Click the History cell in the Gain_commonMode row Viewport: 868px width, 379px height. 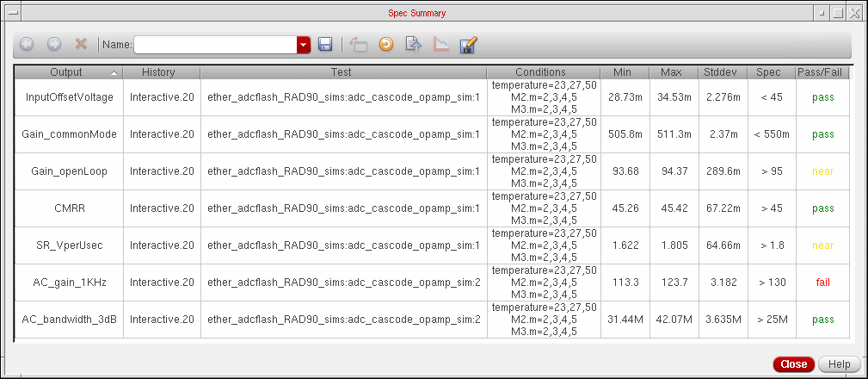point(162,134)
